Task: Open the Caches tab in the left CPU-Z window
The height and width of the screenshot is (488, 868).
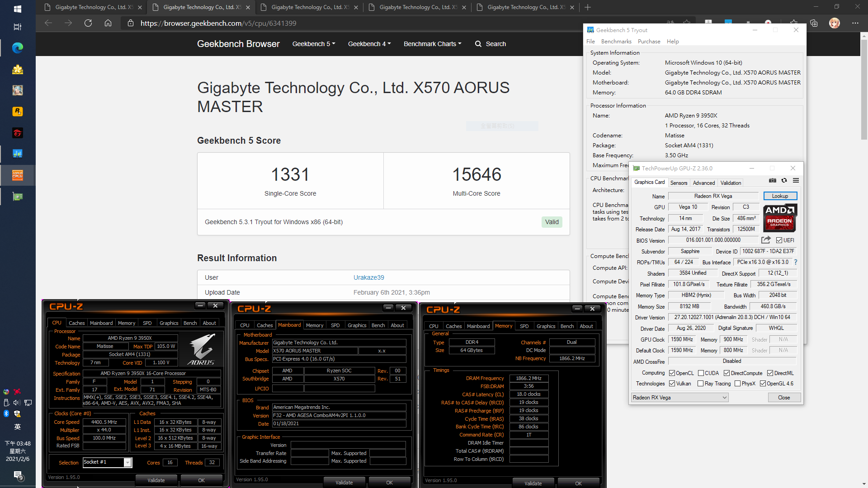Action: (x=76, y=323)
